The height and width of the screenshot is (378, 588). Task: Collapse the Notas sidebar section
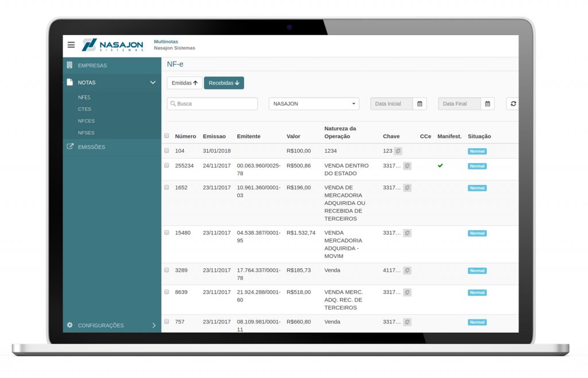point(153,83)
